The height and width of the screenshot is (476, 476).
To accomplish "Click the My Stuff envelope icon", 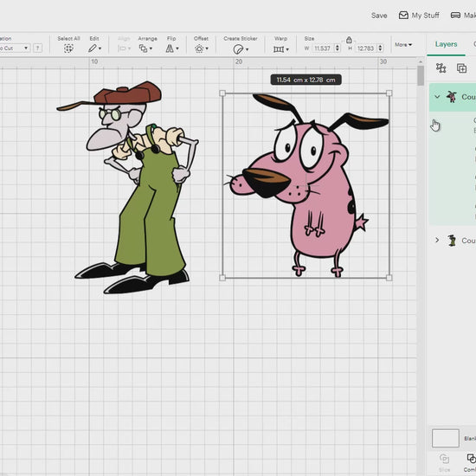I will pos(403,16).
